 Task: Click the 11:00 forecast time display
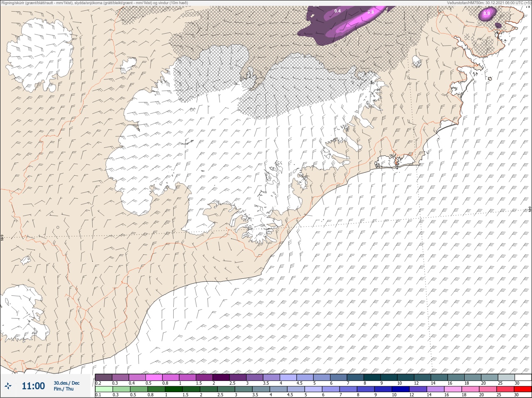pyautogui.click(x=33, y=386)
